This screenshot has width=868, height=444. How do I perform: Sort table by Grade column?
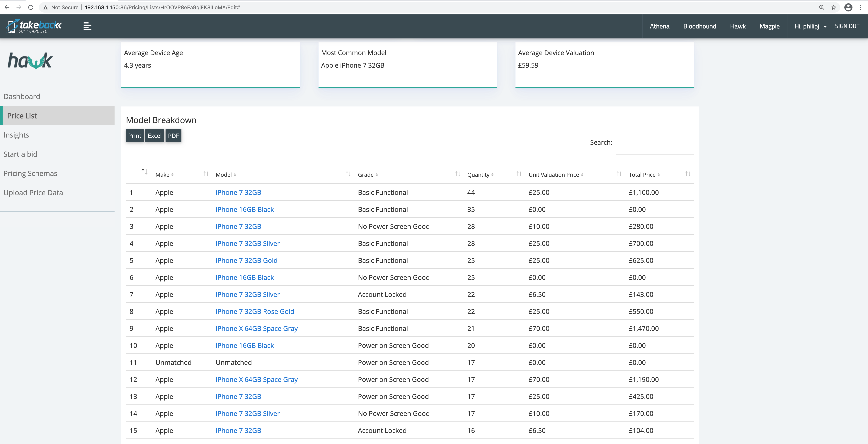[x=368, y=175]
